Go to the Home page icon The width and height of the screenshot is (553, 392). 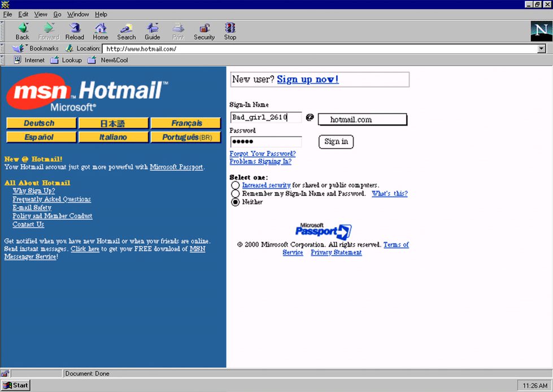click(x=101, y=31)
